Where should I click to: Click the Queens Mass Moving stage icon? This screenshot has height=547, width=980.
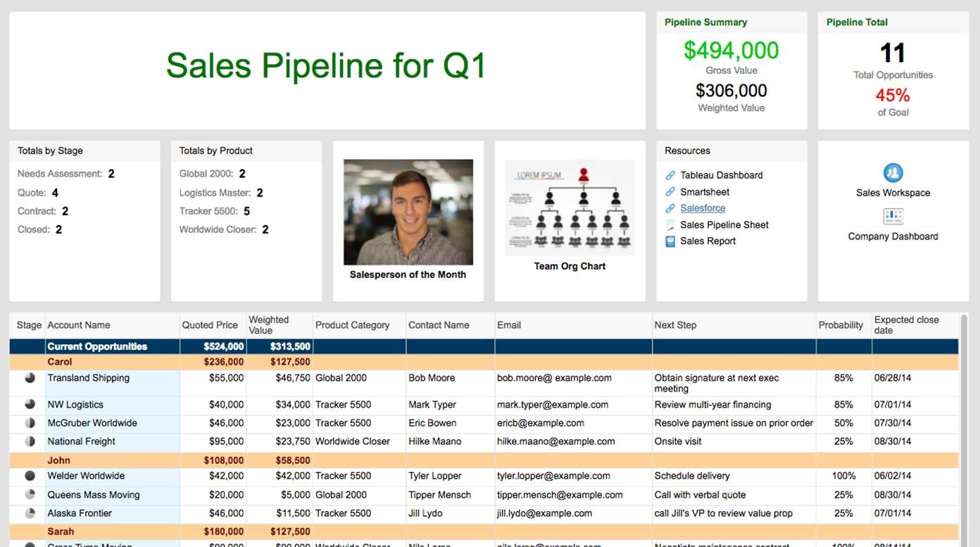click(30, 495)
